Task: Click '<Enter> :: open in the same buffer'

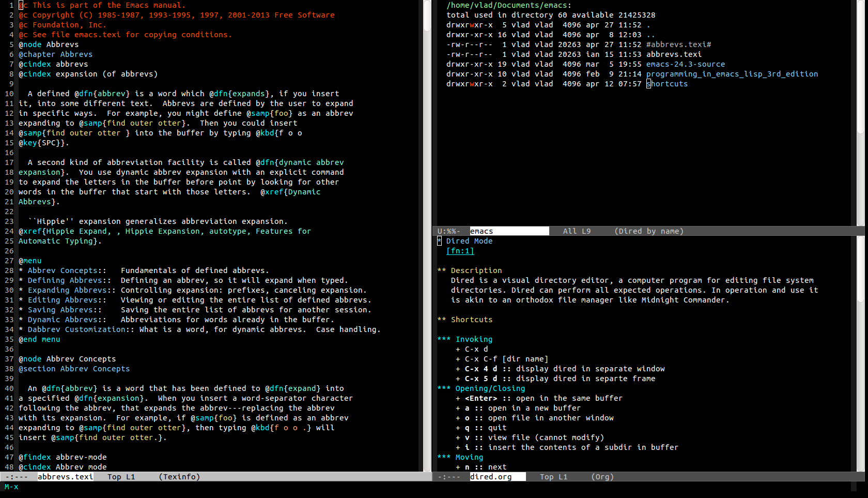Action: tap(539, 398)
